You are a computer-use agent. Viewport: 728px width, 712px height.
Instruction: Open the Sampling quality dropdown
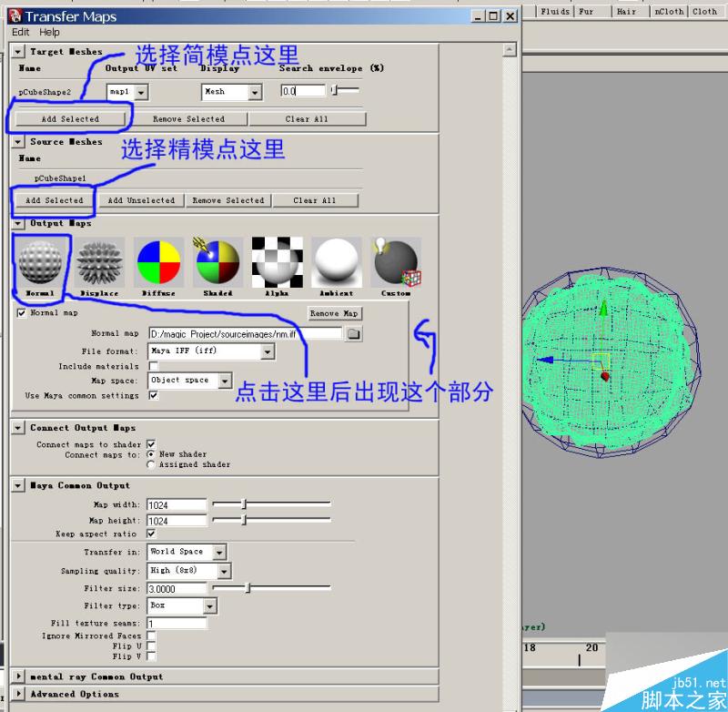point(187,571)
